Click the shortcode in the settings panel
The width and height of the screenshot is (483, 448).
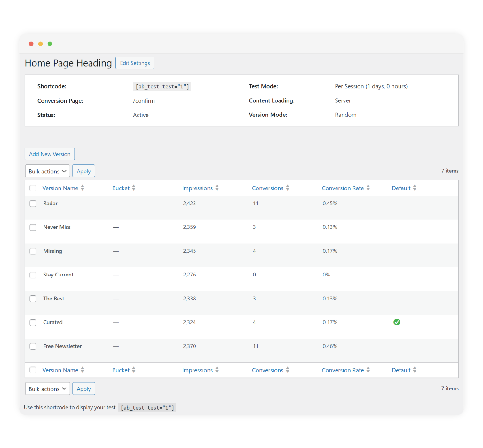pyautogui.click(x=162, y=86)
